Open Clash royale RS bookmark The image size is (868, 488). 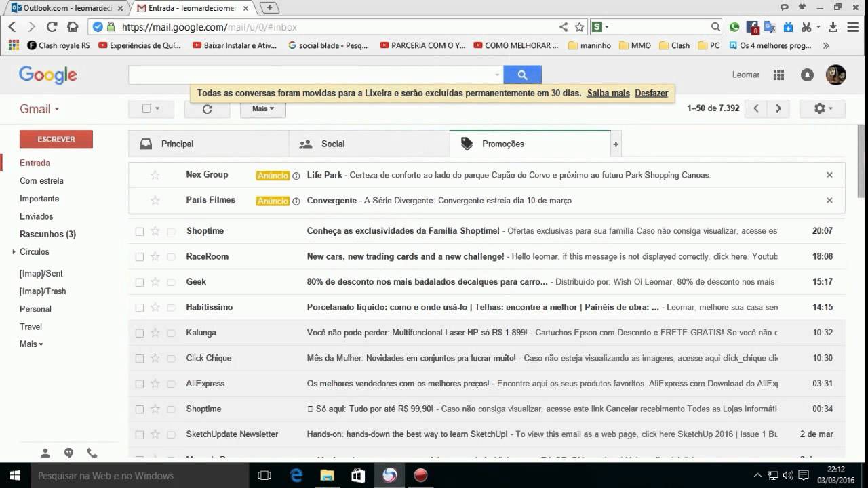(x=58, y=46)
